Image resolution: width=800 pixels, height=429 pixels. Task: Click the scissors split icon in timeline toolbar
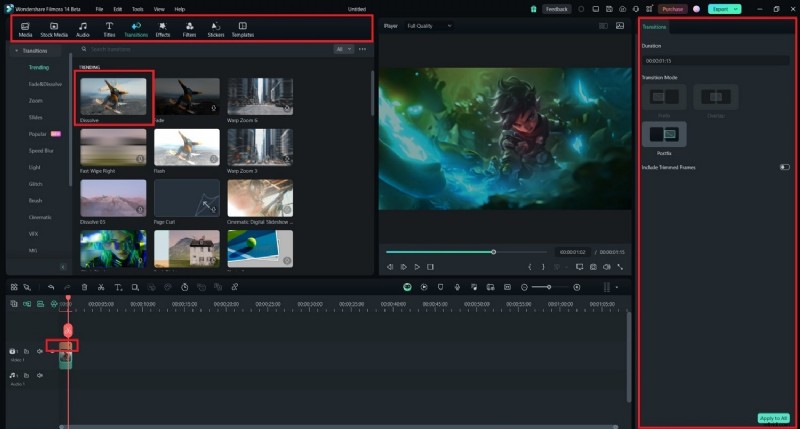(x=101, y=287)
